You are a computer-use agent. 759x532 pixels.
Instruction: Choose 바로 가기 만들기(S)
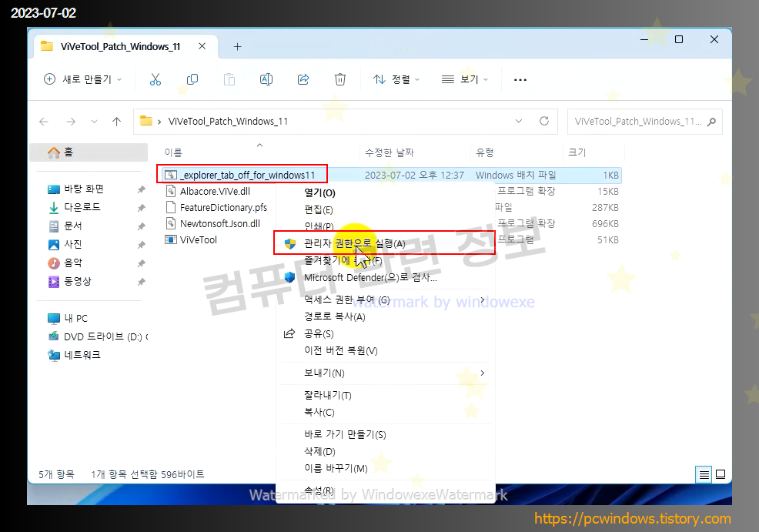click(x=386, y=434)
